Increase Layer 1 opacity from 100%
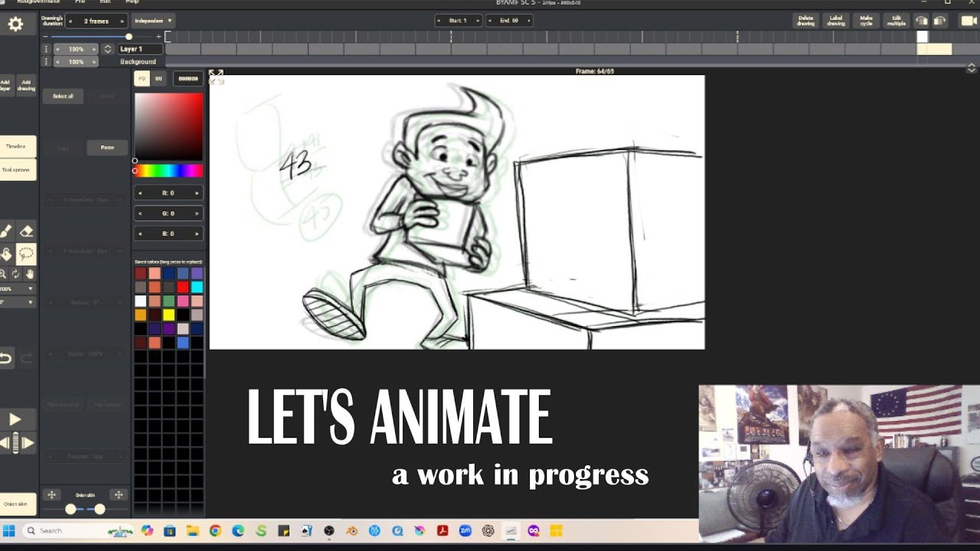The image size is (980, 551). click(94, 49)
